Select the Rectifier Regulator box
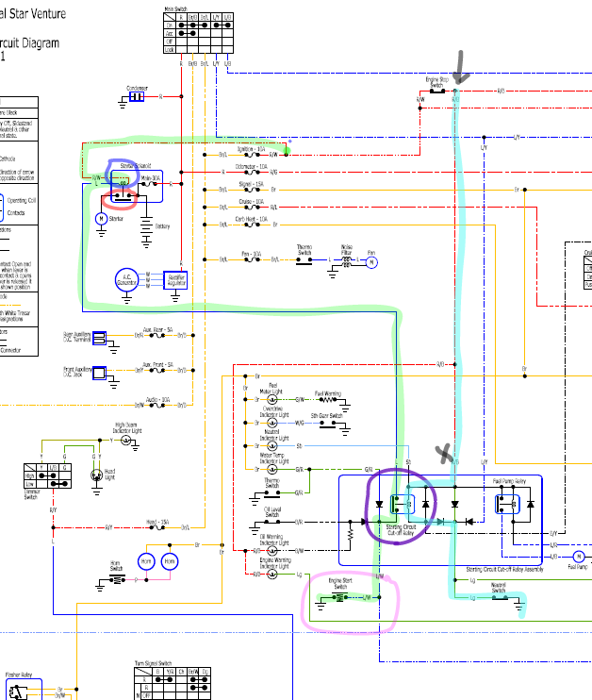 pos(175,280)
